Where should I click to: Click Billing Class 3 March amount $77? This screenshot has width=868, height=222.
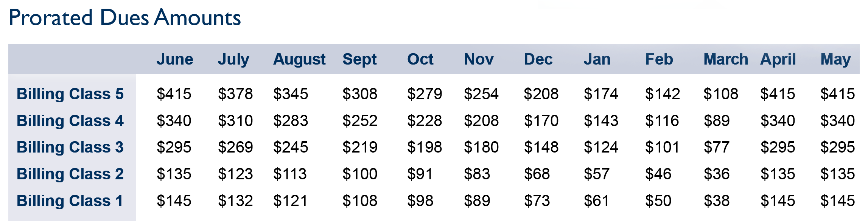pyautogui.click(x=716, y=147)
